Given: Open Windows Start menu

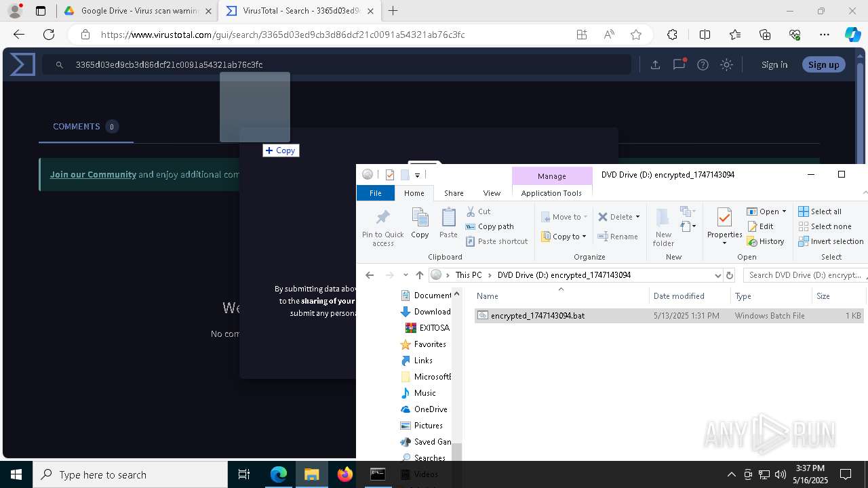Looking at the screenshot, I should (16, 474).
